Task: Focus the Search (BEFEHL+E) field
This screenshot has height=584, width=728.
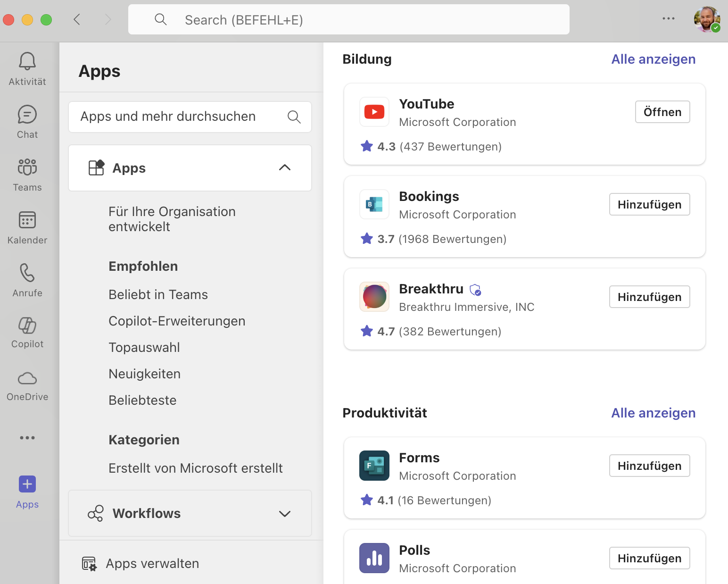Action: tap(349, 19)
